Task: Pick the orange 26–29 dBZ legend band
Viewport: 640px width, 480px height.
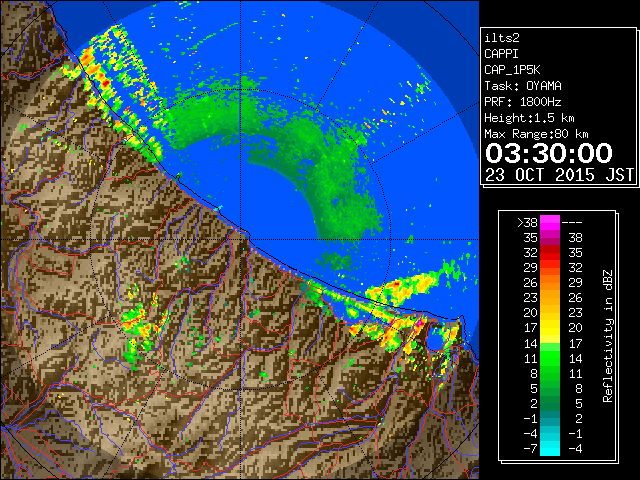Action: [549, 283]
